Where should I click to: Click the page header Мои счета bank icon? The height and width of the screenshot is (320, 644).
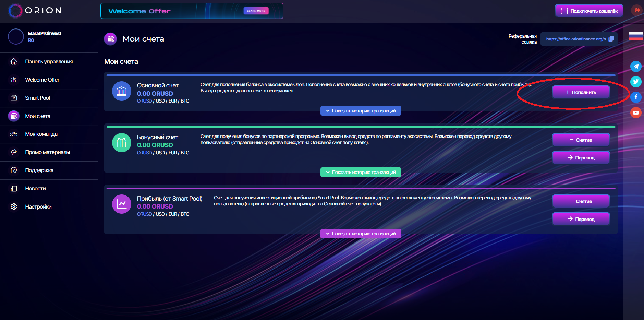110,39
